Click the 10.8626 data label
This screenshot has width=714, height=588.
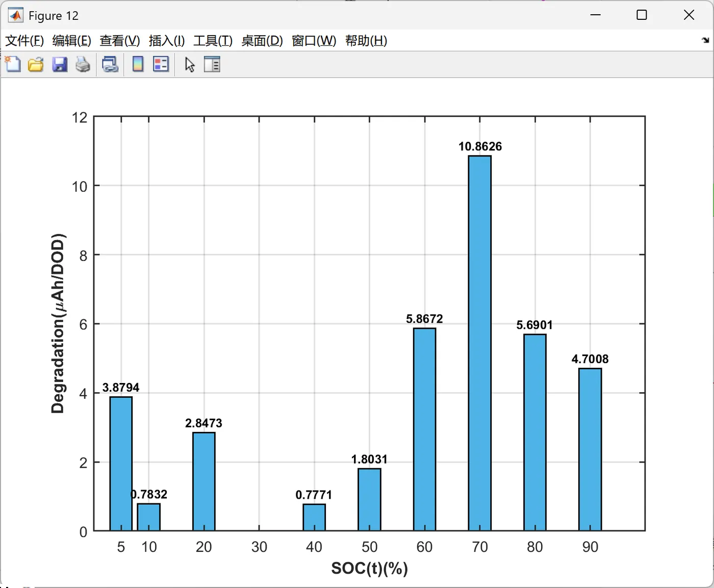(480, 146)
